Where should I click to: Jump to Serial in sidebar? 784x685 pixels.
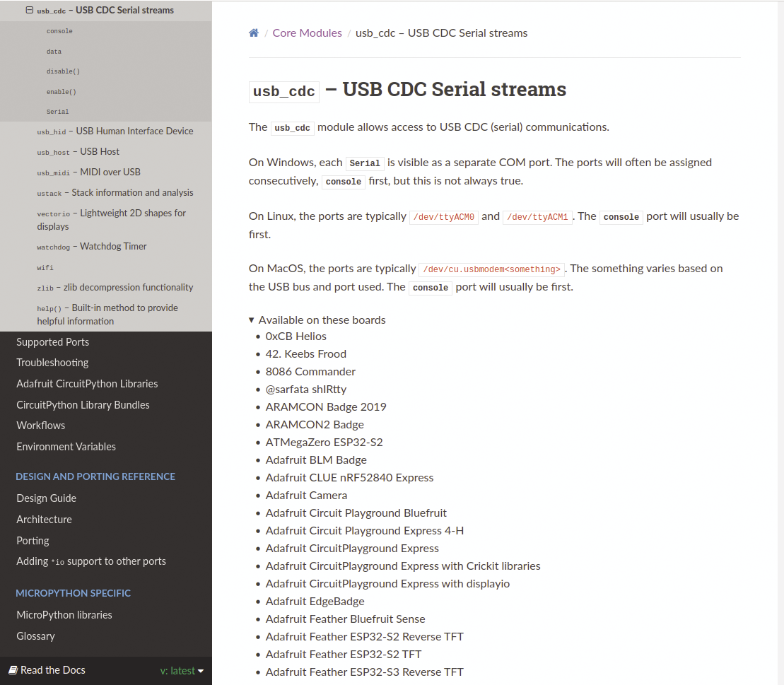(x=57, y=112)
